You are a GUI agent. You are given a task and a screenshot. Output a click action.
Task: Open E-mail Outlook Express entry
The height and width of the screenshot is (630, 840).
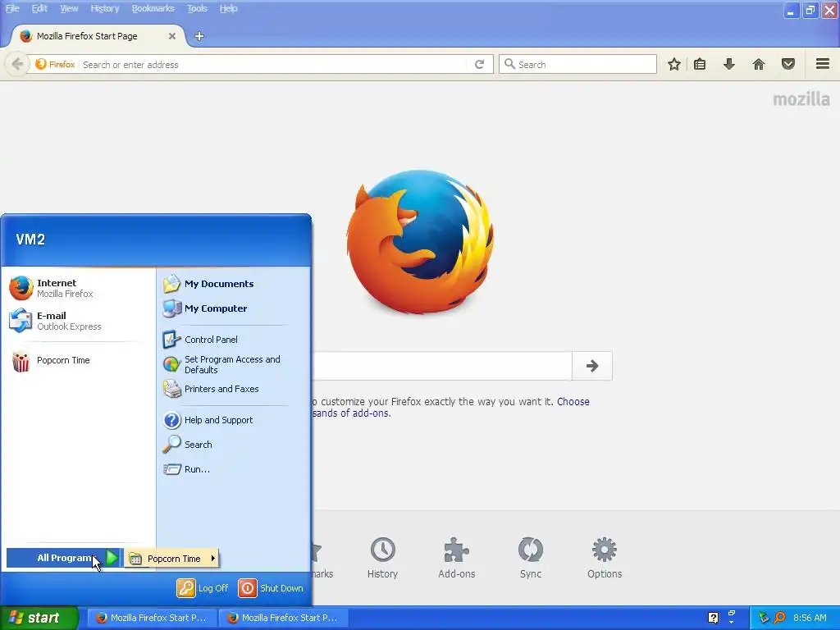78,321
